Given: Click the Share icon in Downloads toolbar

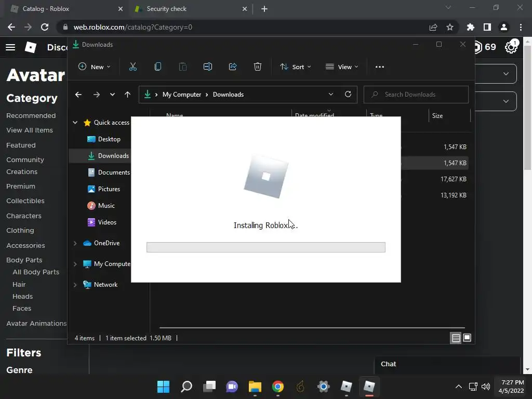Looking at the screenshot, I should coord(233,67).
